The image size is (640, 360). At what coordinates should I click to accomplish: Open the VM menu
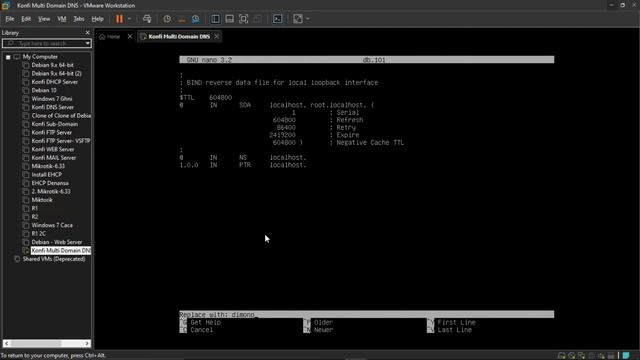click(x=62, y=19)
